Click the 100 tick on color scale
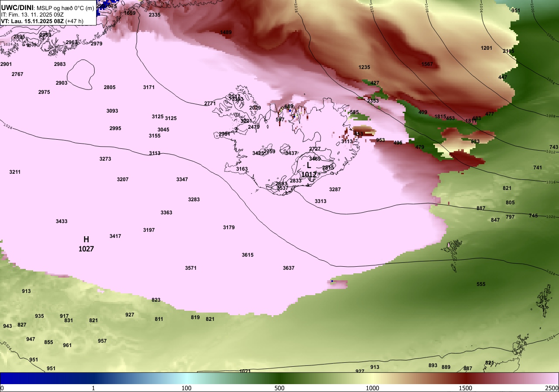The width and height of the screenshot is (559, 392). pos(186,388)
